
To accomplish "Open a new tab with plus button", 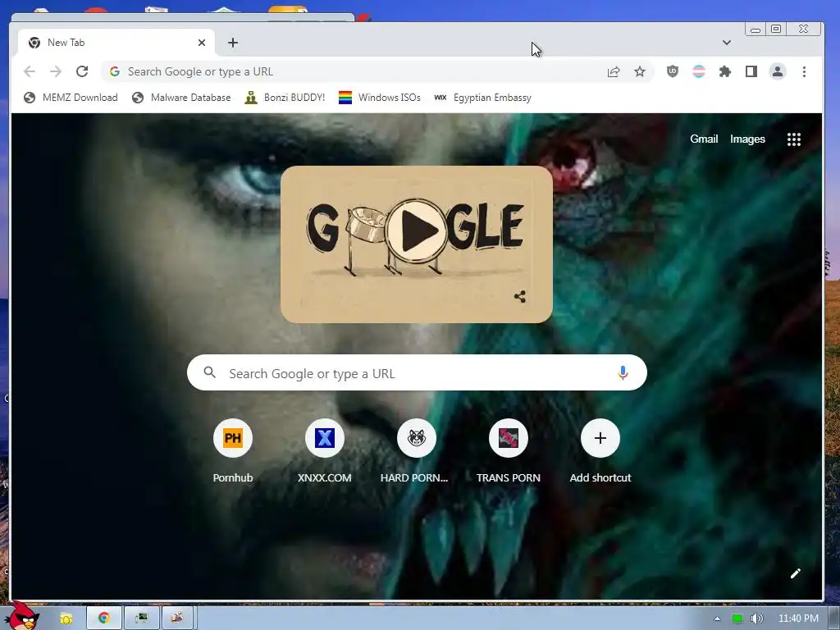I will 232,43.
